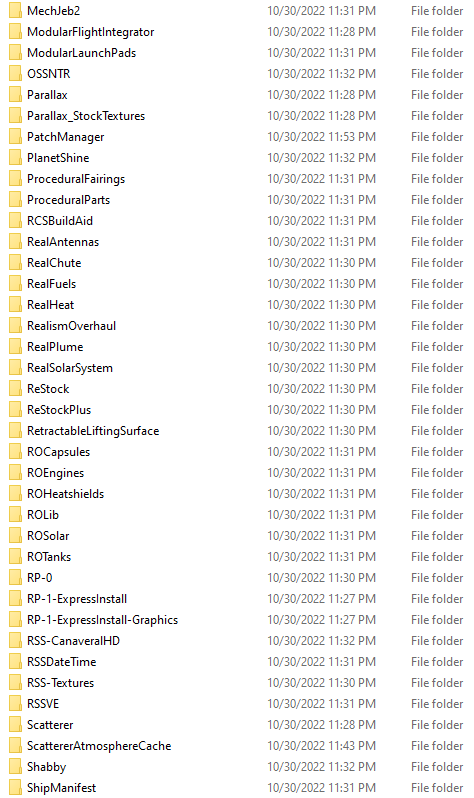Select the Parallax_StockTextures folder icon

point(15,116)
